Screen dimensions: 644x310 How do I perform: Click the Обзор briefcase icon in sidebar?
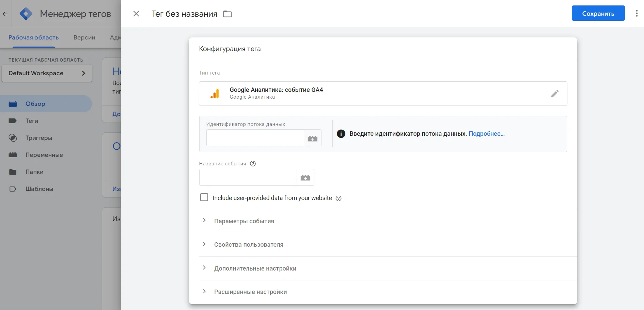(13, 104)
